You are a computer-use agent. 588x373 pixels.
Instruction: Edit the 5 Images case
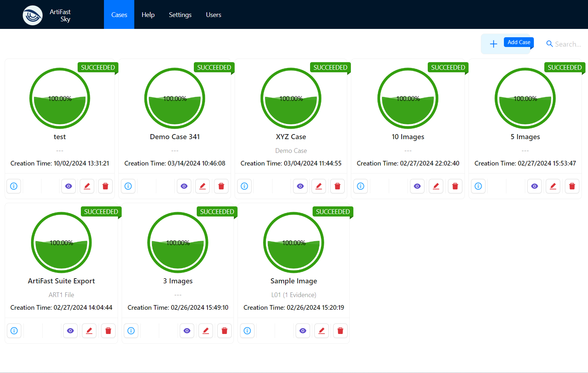[553, 186]
